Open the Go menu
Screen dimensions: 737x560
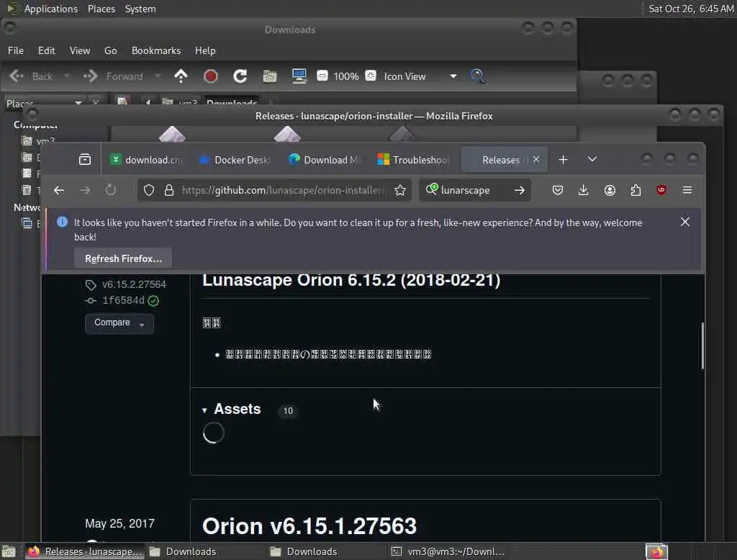click(x=110, y=50)
